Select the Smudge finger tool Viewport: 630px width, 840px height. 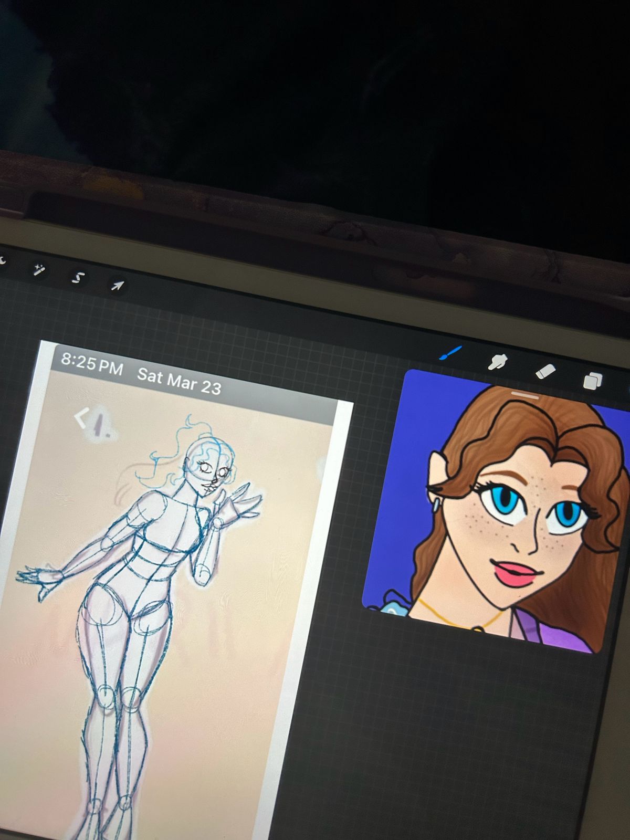[x=498, y=361]
